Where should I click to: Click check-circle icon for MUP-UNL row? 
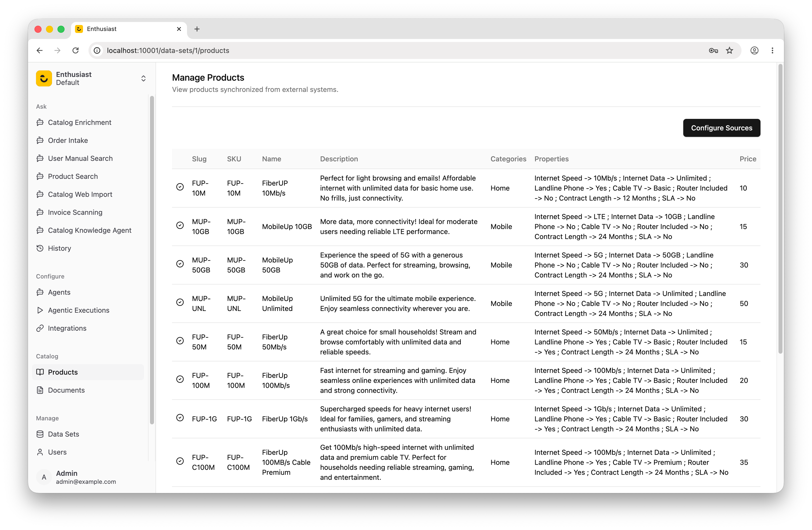click(180, 302)
